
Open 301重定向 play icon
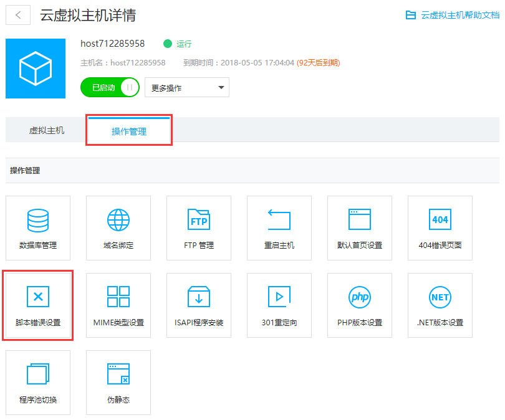point(279,297)
